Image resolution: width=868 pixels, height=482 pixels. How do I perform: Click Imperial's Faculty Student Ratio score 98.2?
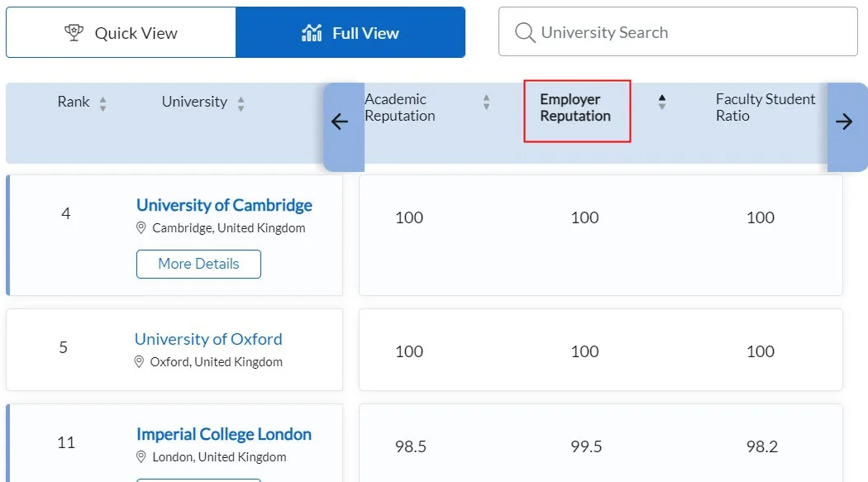[x=761, y=446]
